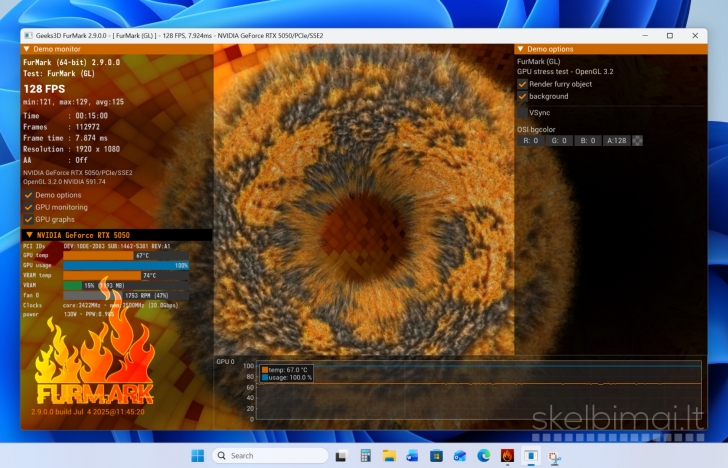Collapse the Demo options panel
The image size is (728, 468).
[520, 48]
